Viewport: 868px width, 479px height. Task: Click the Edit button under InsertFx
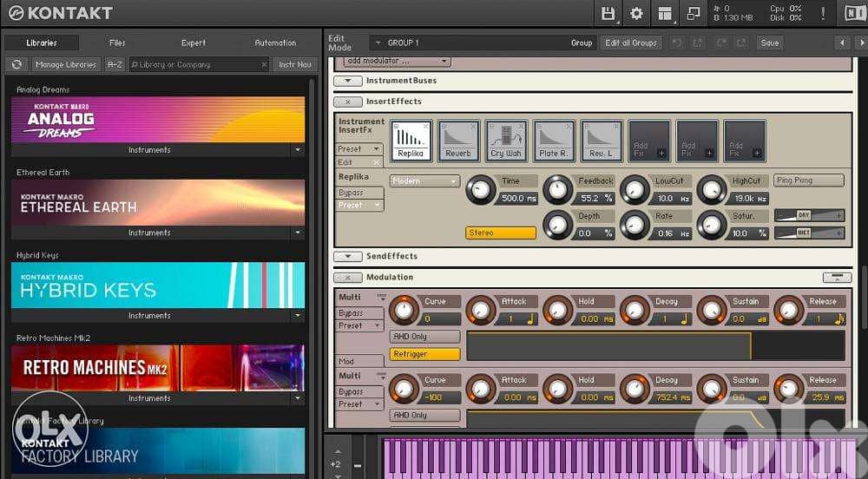(x=360, y=162)
